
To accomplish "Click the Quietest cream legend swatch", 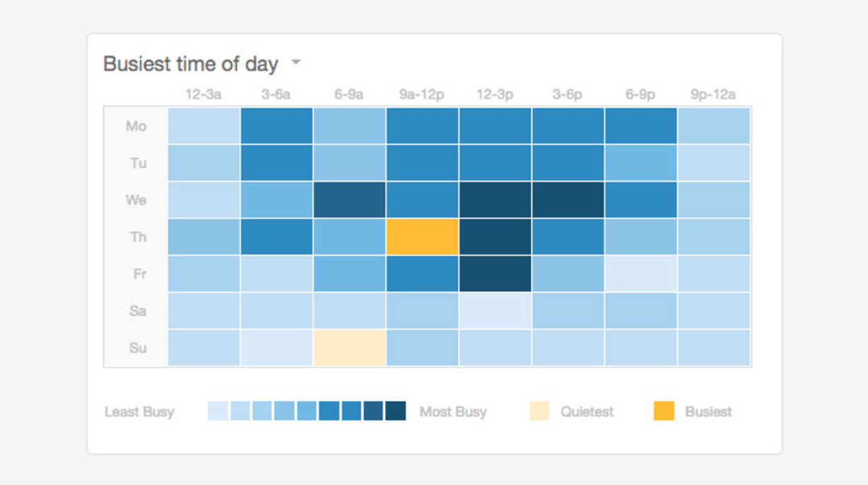I will click(x=539, y=411).
